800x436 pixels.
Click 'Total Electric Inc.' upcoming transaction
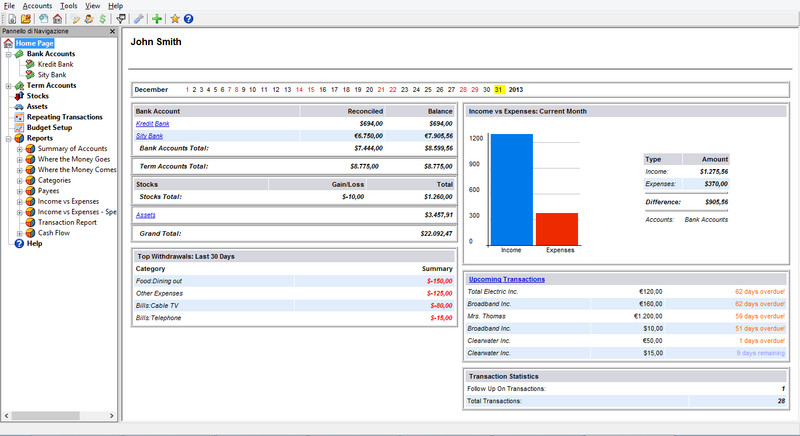click(x=626, y=292)
